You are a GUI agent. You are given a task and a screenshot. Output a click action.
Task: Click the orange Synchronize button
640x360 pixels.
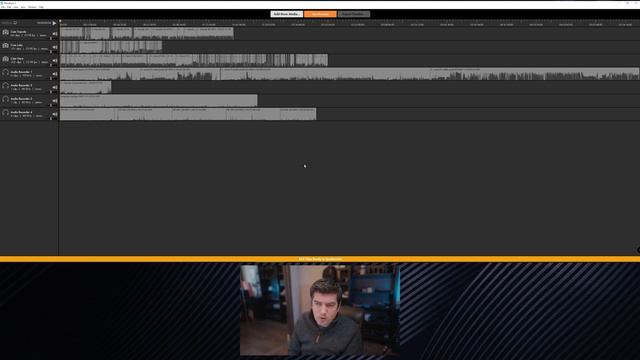click(x=320, y=14)
